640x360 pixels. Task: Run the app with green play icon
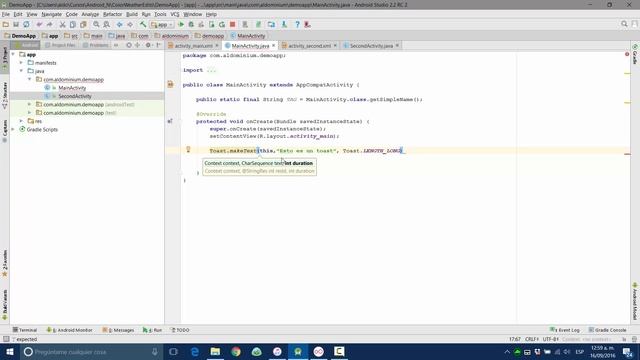click(181, 24)
